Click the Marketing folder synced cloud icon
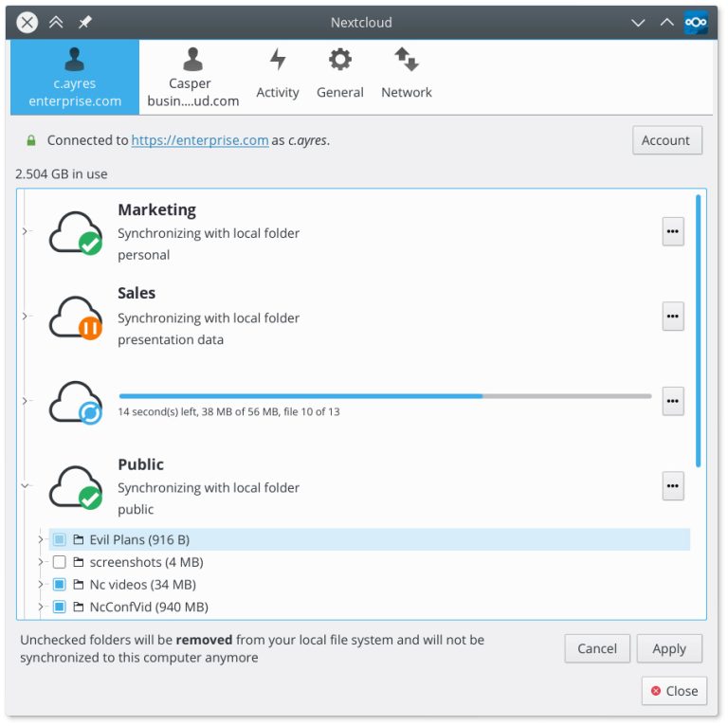 (x=75, y=232)
